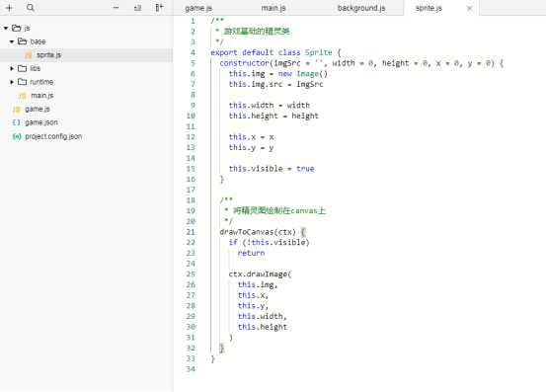Click the word 'constructor' on line 5
Viewport: 546px width, 392px height.
click(x=244, y=63)
